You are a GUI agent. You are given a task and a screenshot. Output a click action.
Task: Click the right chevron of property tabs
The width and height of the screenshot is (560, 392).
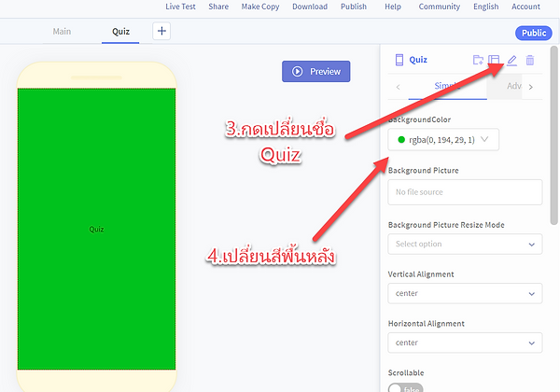coord(531,87)
